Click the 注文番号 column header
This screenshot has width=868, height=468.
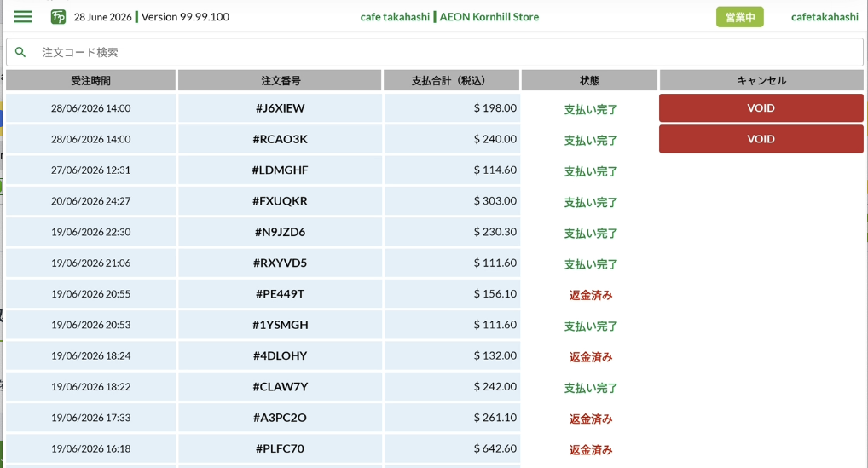[281, 80]
